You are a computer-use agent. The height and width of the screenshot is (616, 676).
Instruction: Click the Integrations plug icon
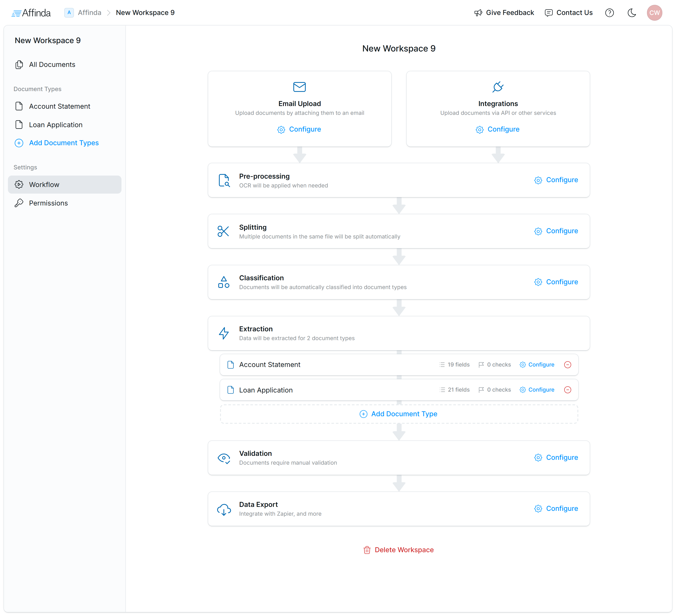(x=498, y=87)
